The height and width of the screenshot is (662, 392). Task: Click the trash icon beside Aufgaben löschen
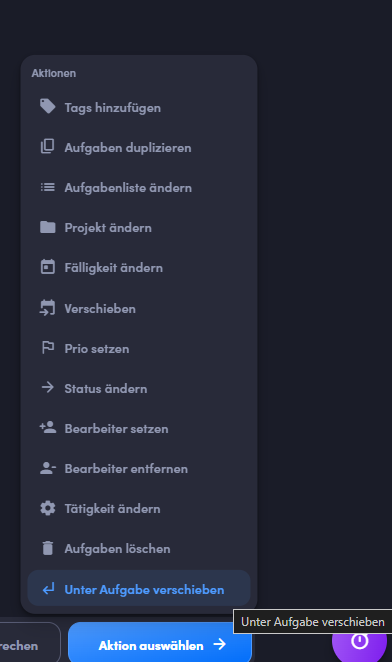48,548
